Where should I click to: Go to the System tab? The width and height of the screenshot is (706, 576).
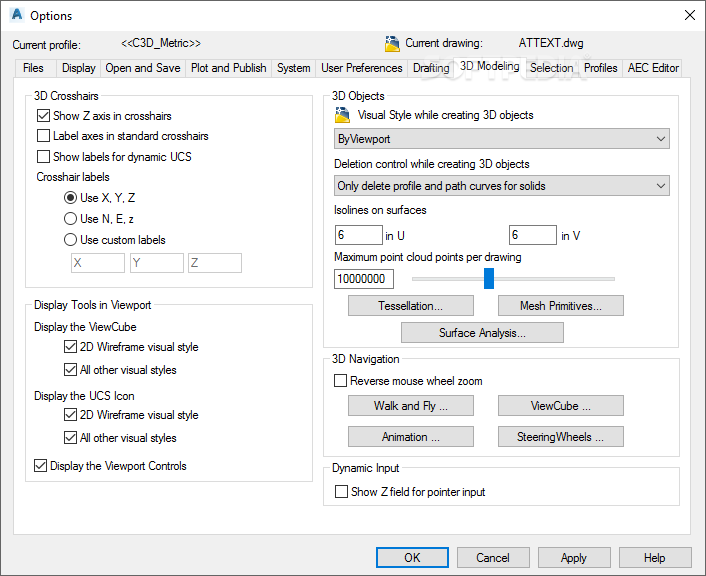(294, 68)
